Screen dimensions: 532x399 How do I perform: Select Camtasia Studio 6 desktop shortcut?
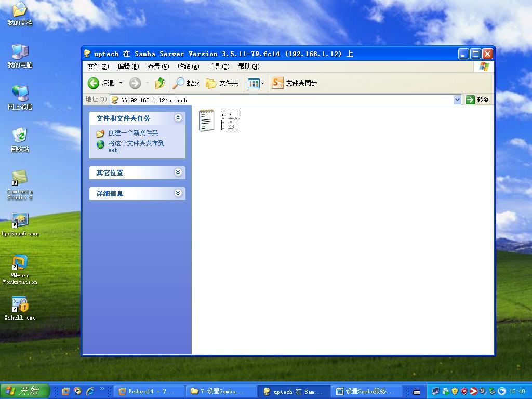coord(20,185)
